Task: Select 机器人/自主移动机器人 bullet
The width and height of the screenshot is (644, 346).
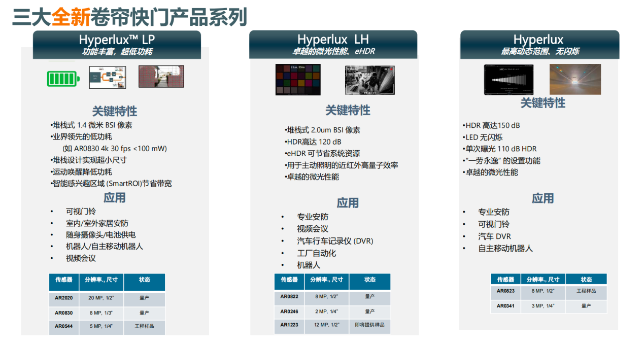Action: click(x=105, y=246)
